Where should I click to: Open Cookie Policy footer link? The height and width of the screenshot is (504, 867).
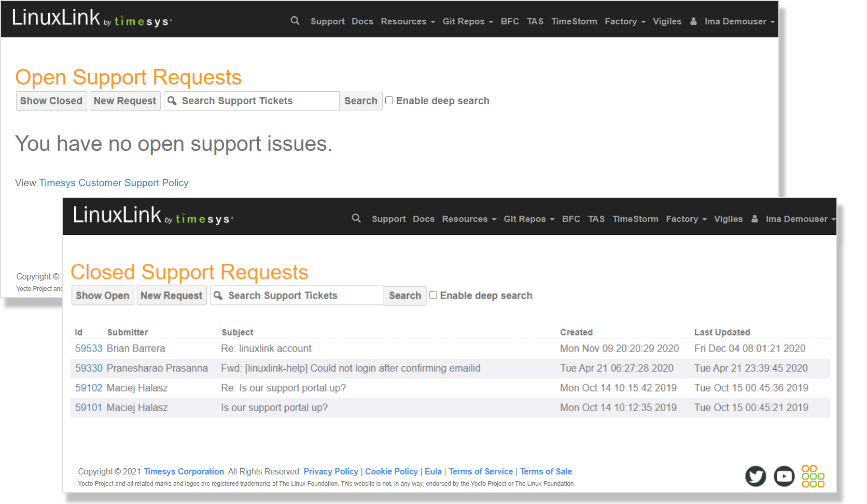(391, 471)
